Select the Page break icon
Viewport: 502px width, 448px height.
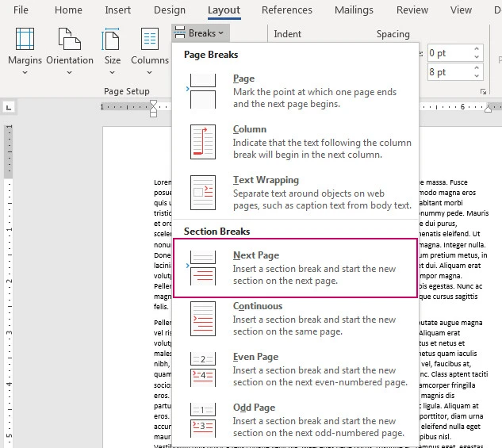203,91
